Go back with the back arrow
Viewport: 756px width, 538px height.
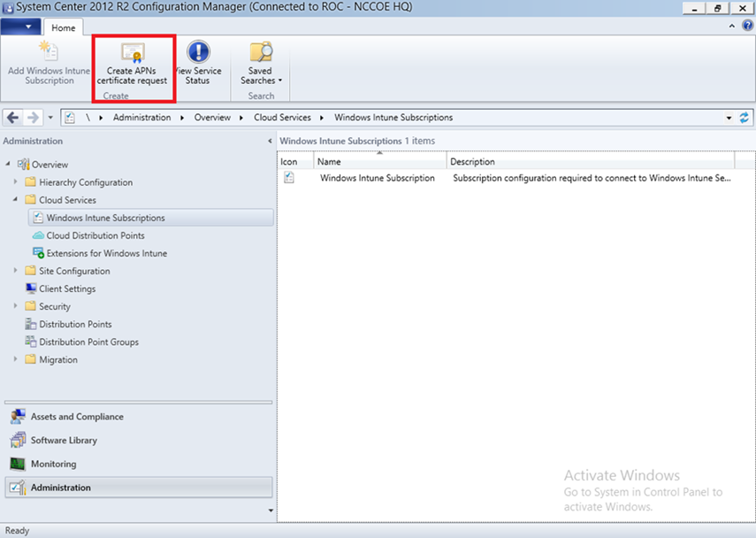(x=13, y=118)
